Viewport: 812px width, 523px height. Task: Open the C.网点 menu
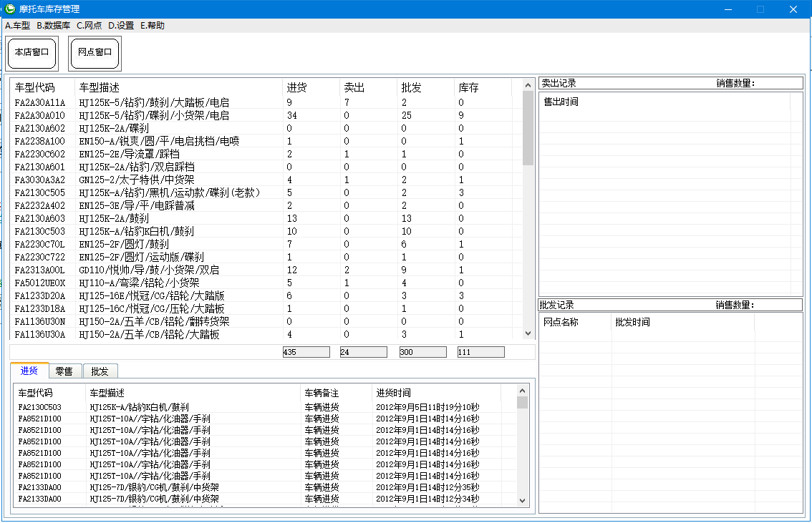click(x=89, y=26)
